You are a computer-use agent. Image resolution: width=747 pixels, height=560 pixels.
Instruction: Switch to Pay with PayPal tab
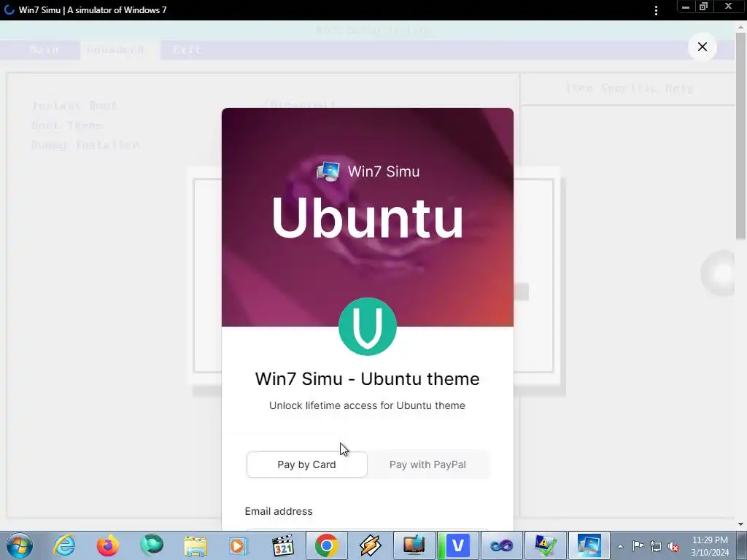click(x=427, y=464)
